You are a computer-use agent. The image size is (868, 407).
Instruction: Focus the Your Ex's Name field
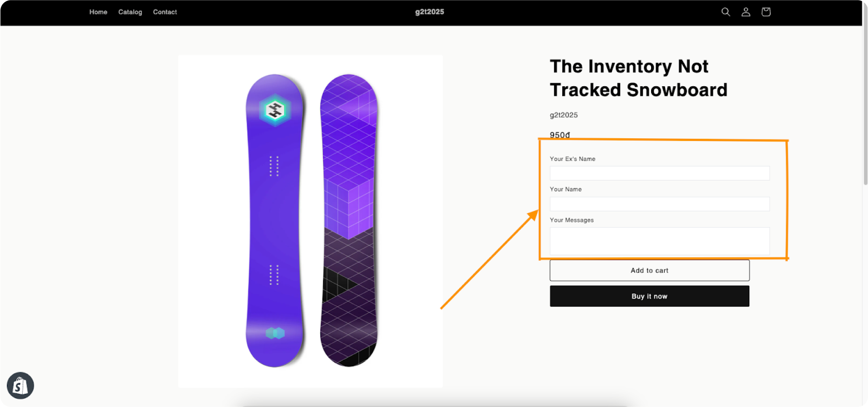659,173
